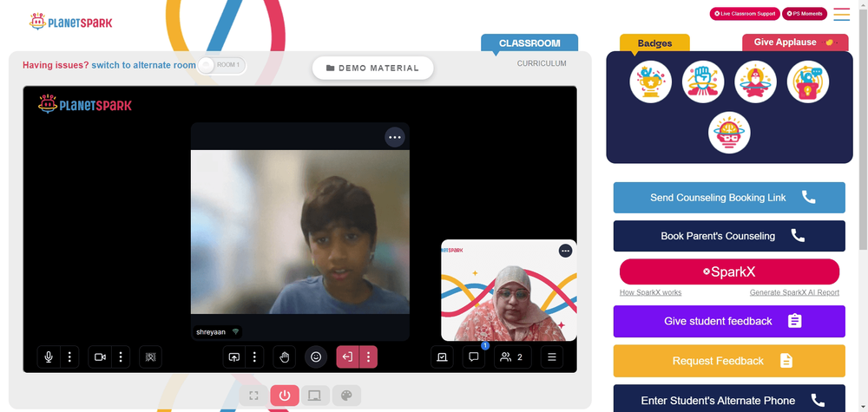Click Generate SparkX AI Report link

[794, 292]
